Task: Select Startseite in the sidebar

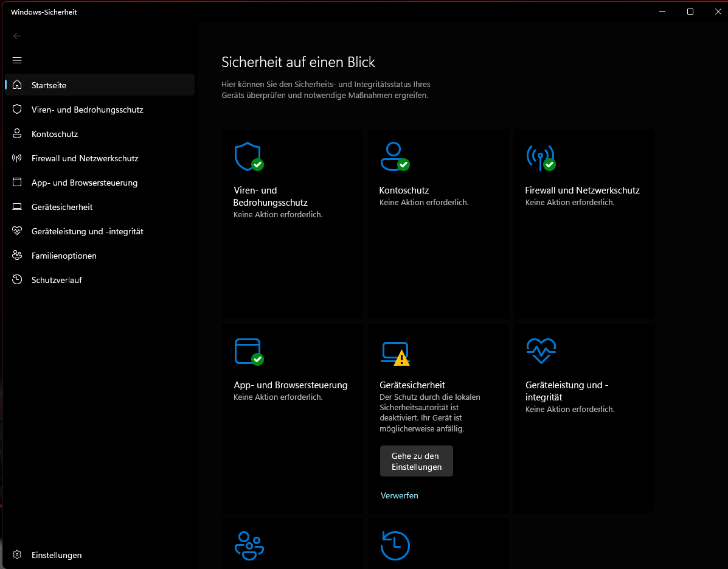Action: point(49,85)
